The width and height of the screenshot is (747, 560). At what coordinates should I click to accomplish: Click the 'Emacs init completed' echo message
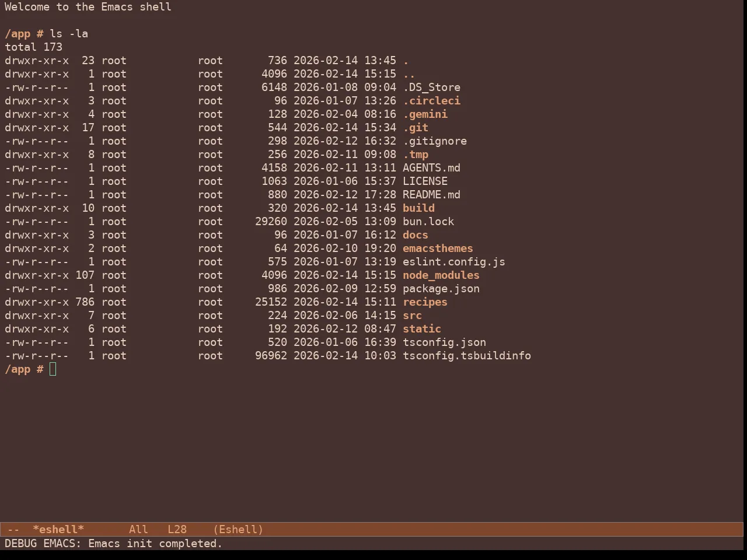pos(155,544)
